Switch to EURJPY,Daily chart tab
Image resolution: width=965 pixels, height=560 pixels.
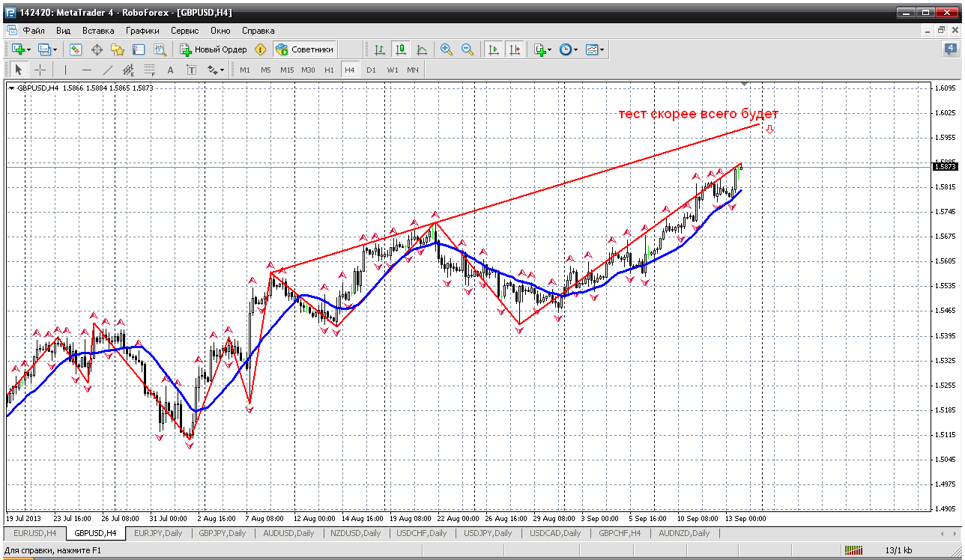click(157, 533)
